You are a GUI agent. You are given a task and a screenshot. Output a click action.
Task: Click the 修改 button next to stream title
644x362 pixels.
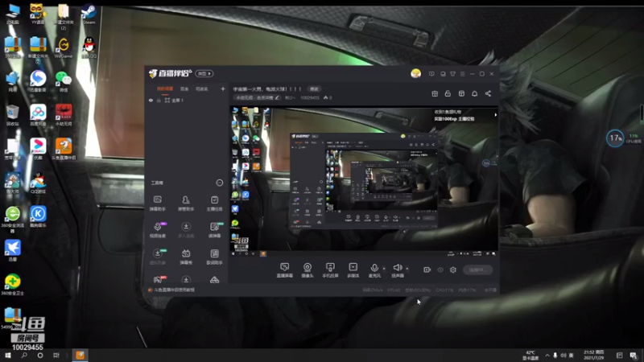(x=314, y=88)
